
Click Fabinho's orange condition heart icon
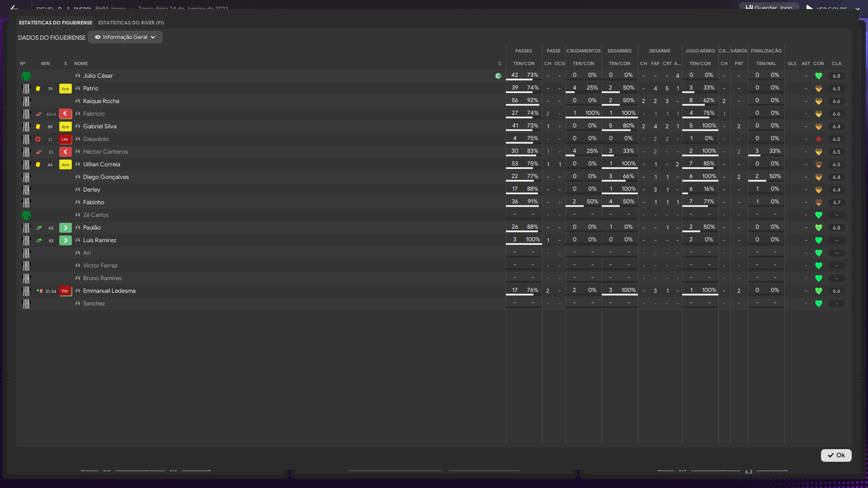point(818,202)
